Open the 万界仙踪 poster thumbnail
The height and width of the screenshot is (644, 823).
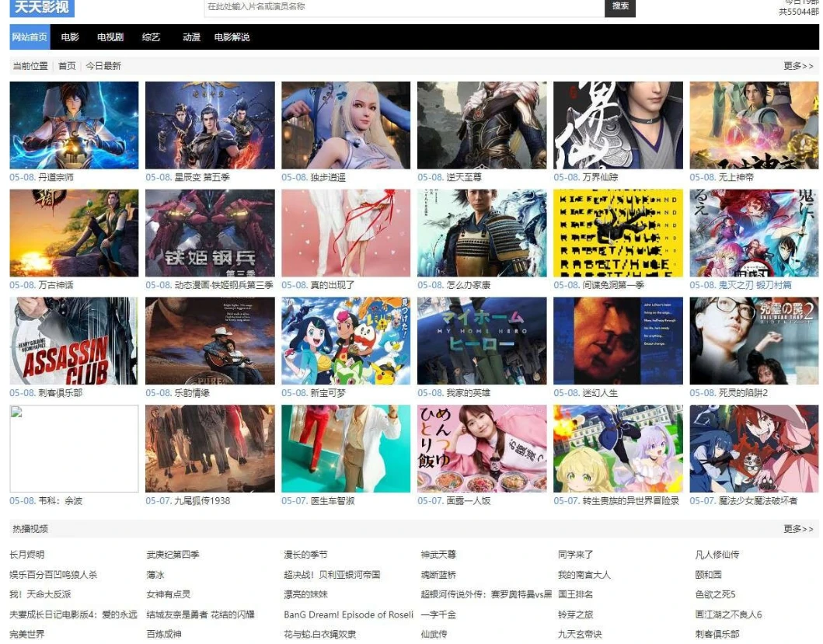(x=619, y=125)
